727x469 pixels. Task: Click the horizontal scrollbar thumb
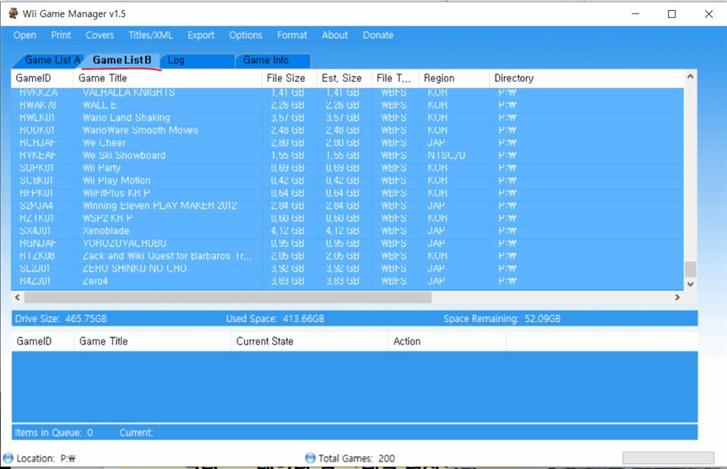[x=228, y=298]
